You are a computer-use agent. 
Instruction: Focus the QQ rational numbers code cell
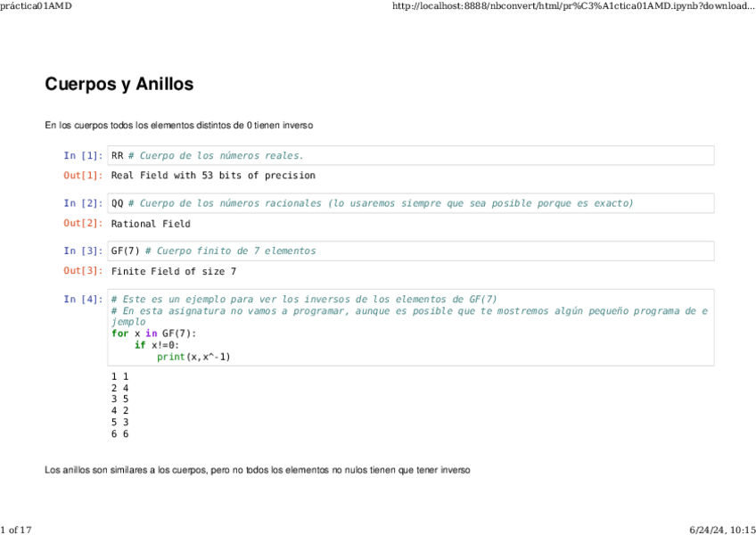(x=410, y=203)
